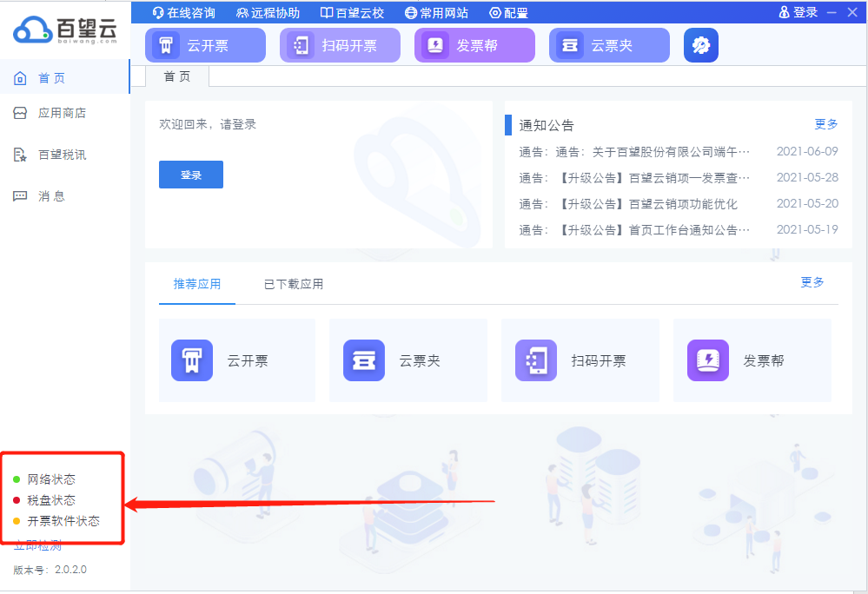
Task: Open 常用网站 common websites
Action: (436, 13)
